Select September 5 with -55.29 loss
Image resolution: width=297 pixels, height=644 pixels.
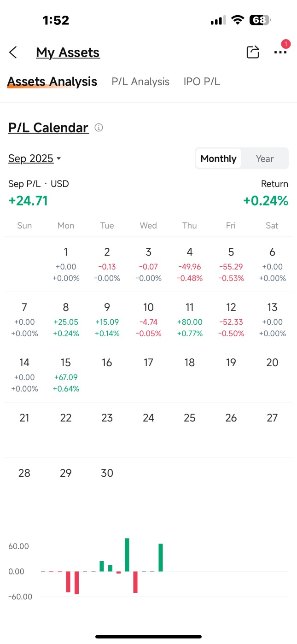(231, 264)
